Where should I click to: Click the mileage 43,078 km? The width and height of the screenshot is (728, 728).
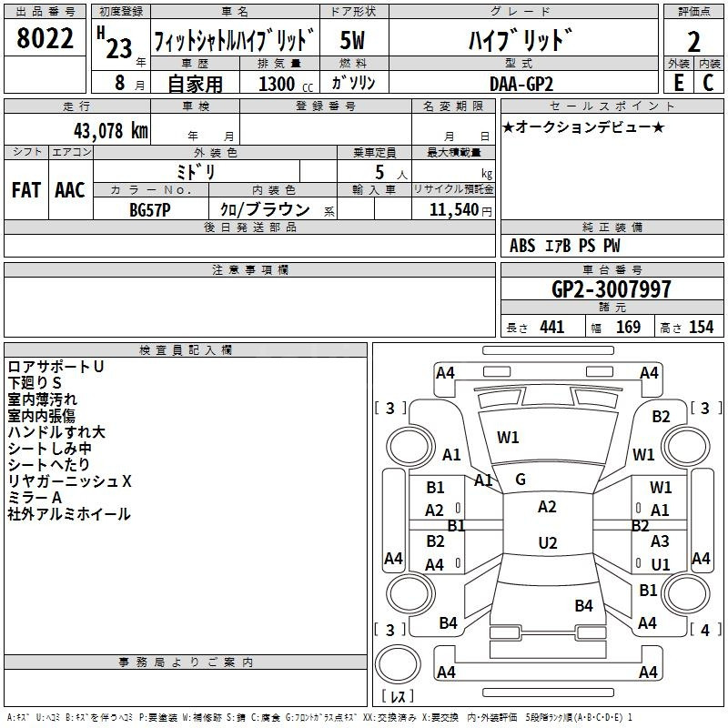point(111,131)
